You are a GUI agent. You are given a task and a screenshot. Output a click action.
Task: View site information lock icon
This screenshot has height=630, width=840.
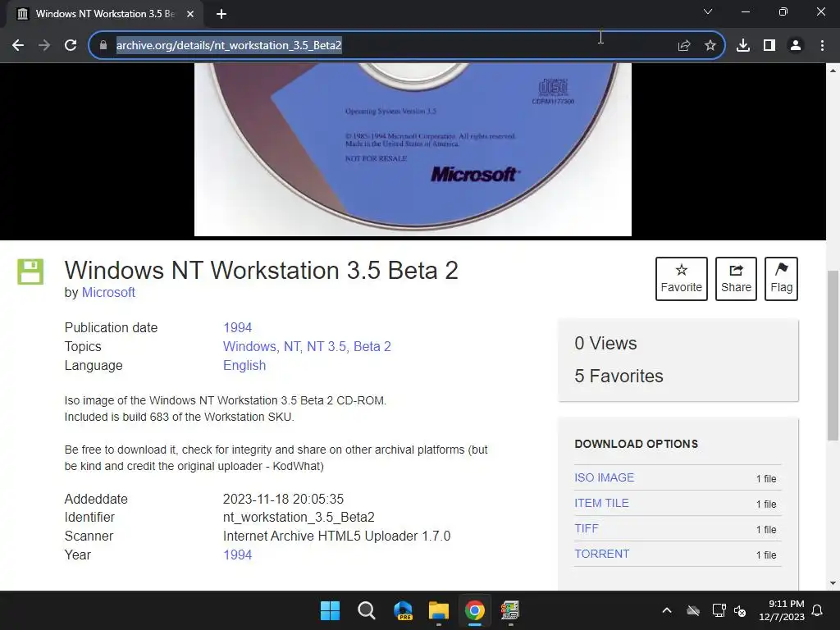point(103,46)
